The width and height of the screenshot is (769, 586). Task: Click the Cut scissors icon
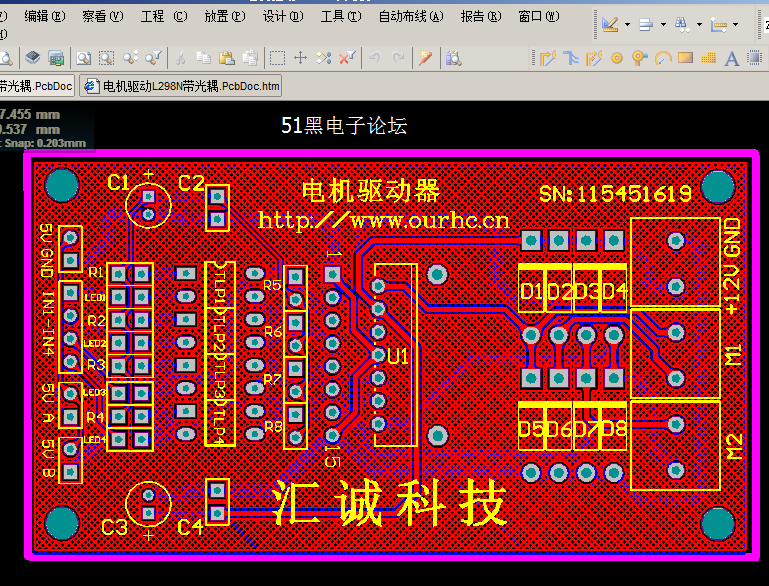[180, 58]
